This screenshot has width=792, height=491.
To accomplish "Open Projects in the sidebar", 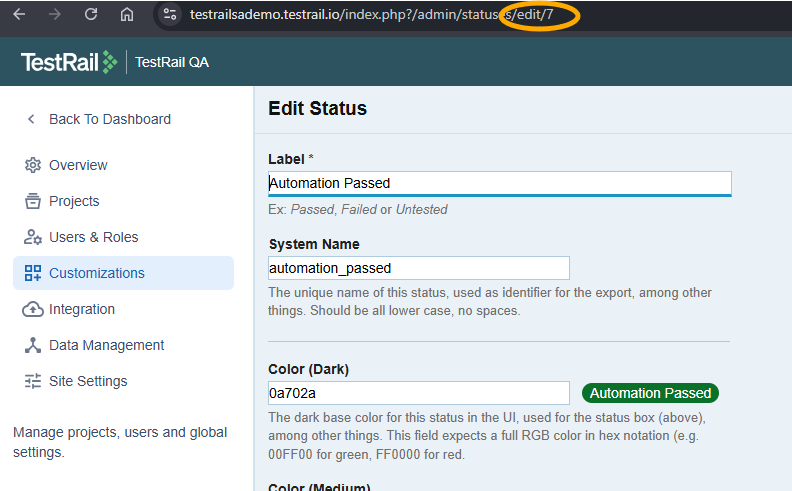I will pyautogui.click(x=74, y=201).
